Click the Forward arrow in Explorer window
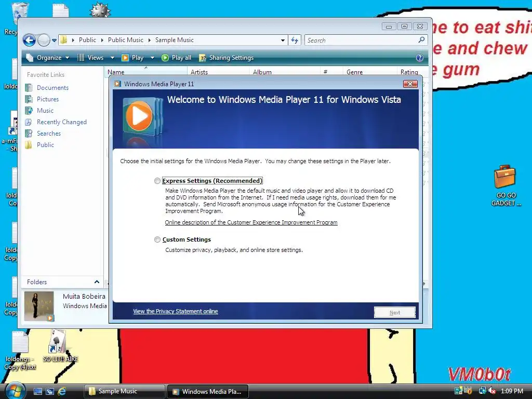Image resolution: width=532 pixels, height=399 pixels. (x=44, y=40)
